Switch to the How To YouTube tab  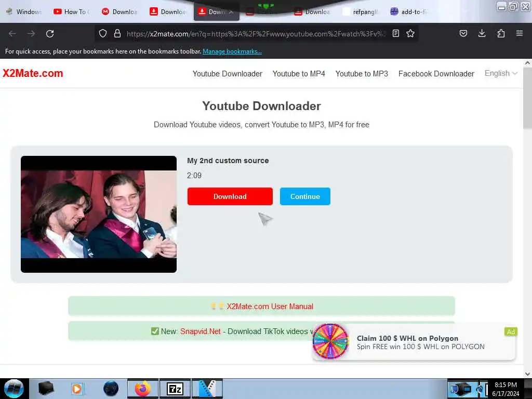click(72, 12)
